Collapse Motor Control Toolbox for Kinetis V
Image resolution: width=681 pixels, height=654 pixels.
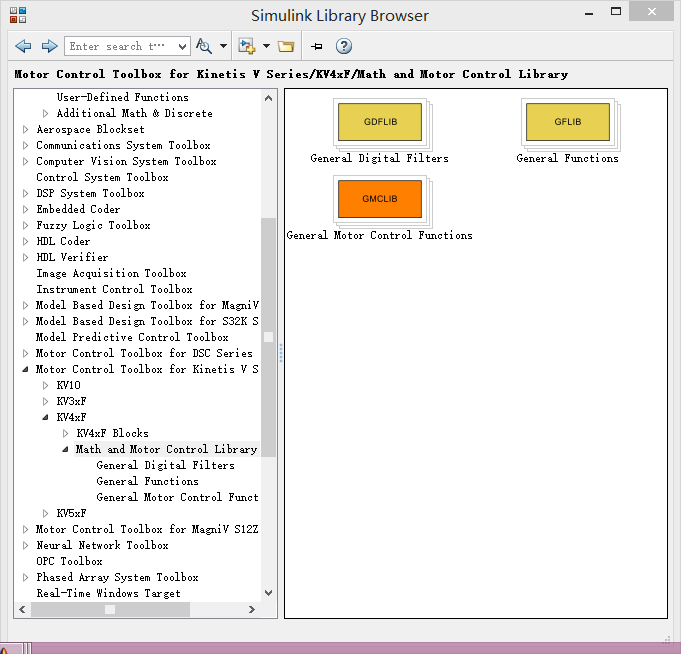(x=25, y=370)
